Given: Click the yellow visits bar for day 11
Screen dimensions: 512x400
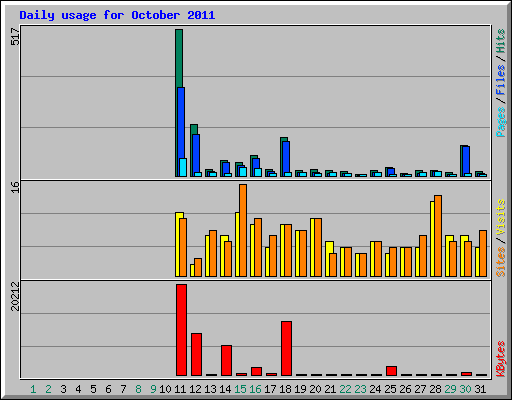Looking at the screenshot, I should (x=178, y=244).
